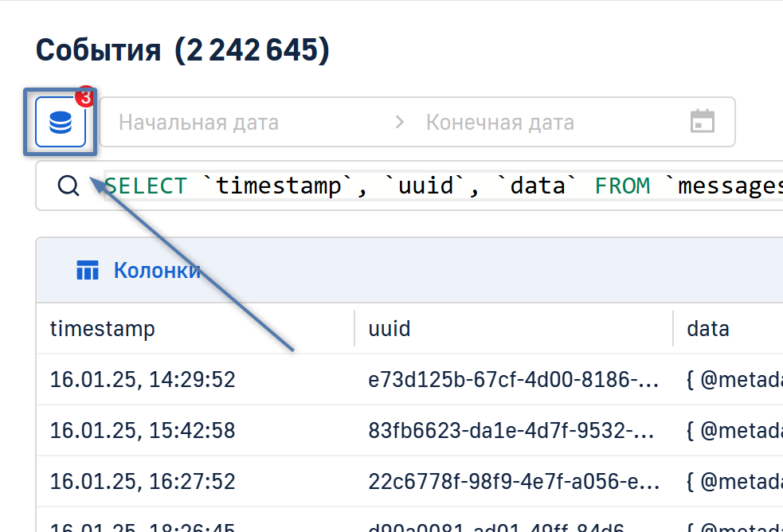Select the row timestamped 16:27:52

point(143,481)
